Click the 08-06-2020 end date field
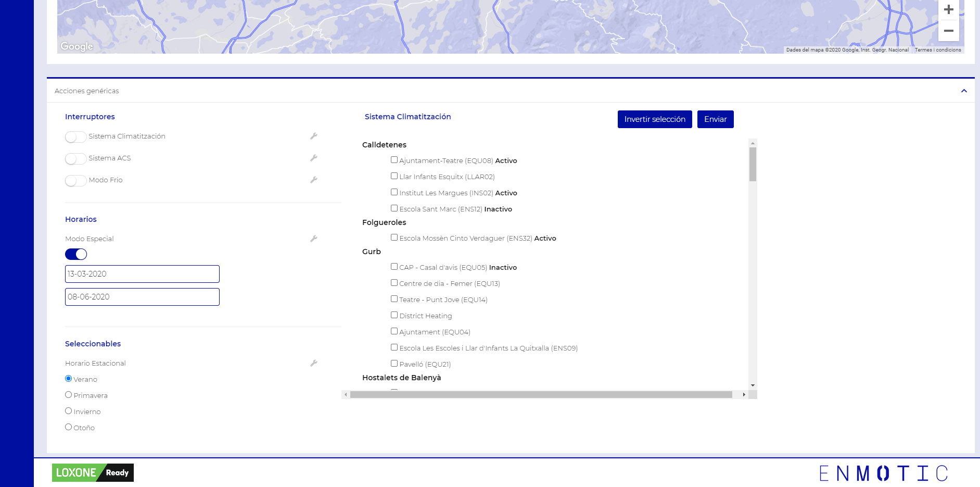 coord(142,297)
